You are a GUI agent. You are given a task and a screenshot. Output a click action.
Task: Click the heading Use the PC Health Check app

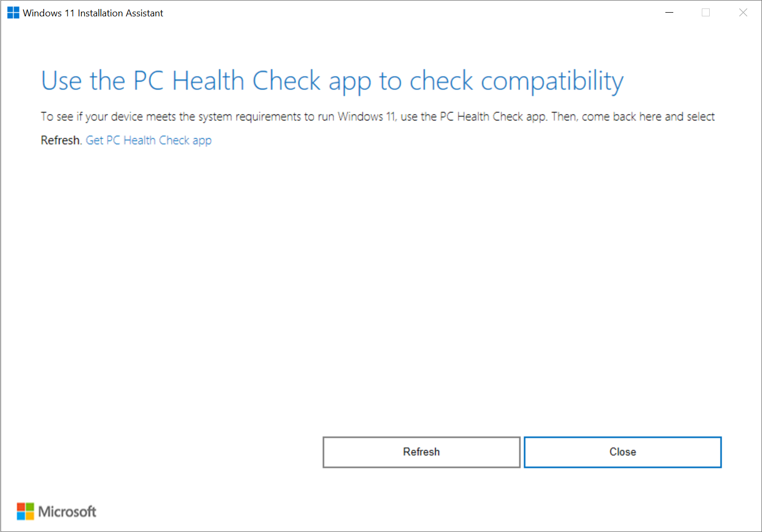coord(332,80)
